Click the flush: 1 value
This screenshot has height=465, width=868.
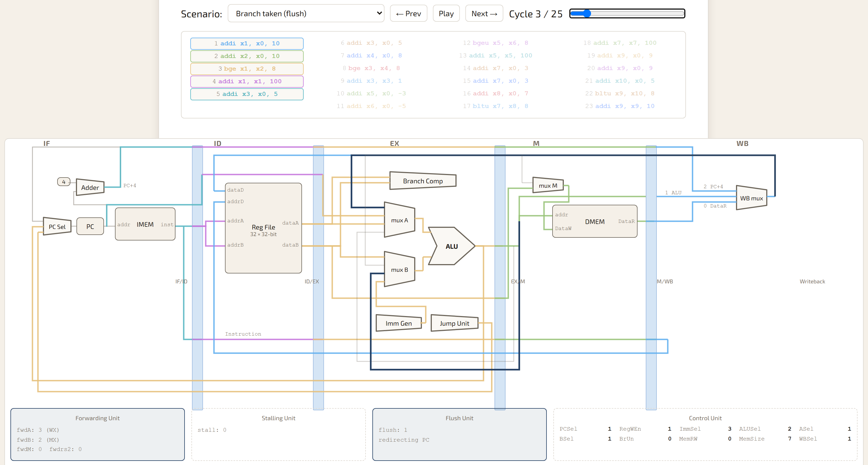393,430
